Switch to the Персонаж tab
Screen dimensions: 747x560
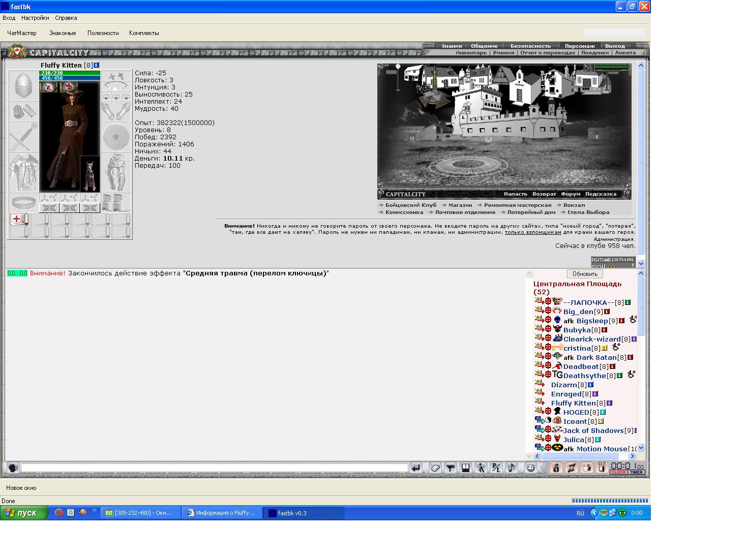click(580, 46)
